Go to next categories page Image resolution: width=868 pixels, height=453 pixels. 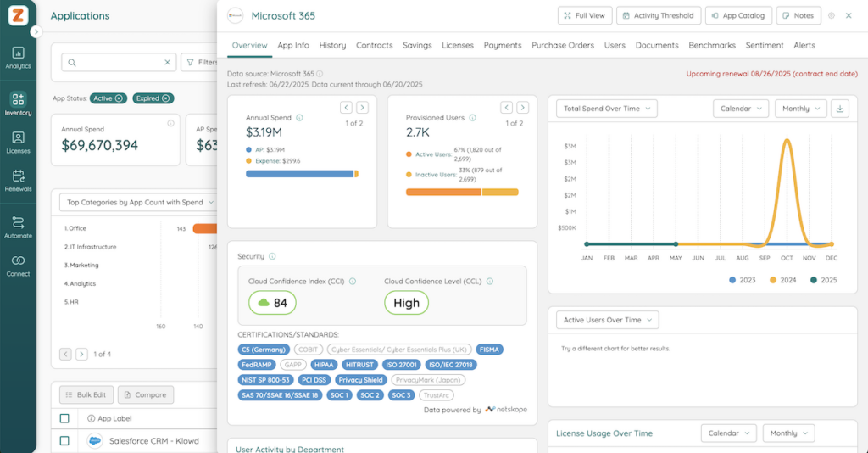point(81,354)
